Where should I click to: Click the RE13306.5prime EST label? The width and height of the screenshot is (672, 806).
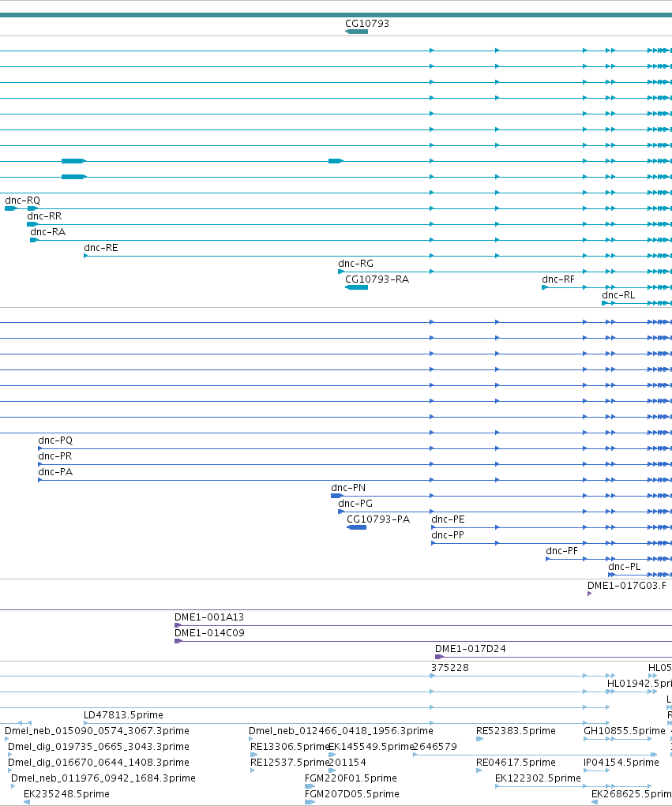tap(289, 747)
